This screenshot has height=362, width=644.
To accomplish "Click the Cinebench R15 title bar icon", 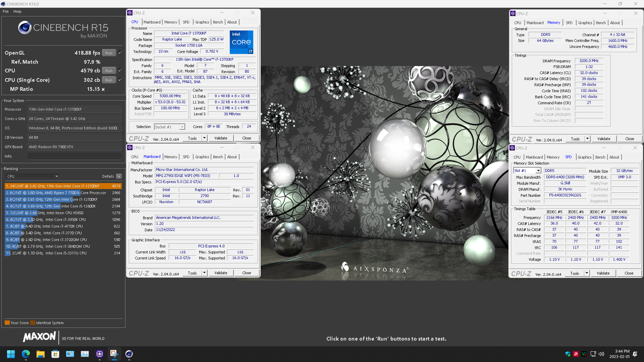I will (3, 4).
